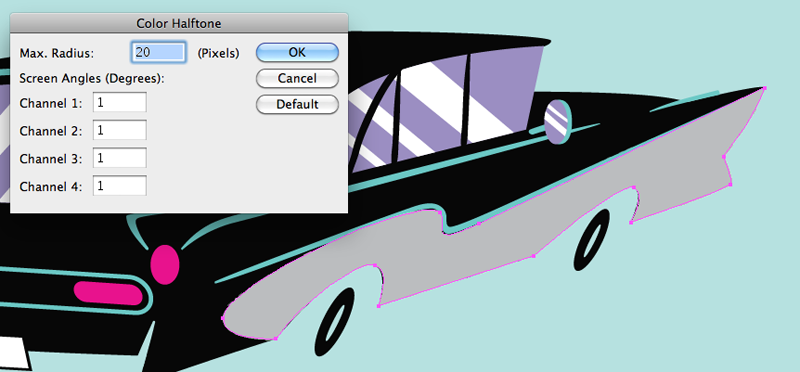Viewport: 800px width, 372px height.
Task: Select the Max. Radius input field
Action: click(159, 52)
